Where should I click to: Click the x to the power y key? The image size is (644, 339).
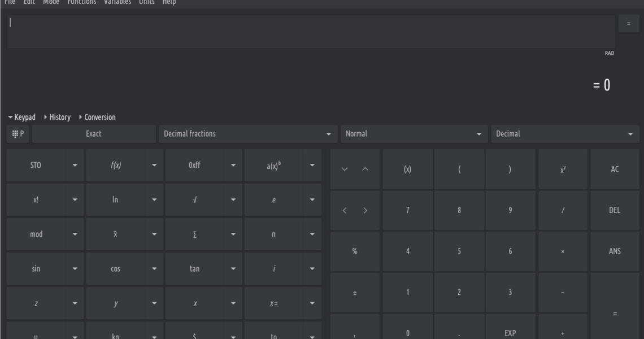pos(563,169)
